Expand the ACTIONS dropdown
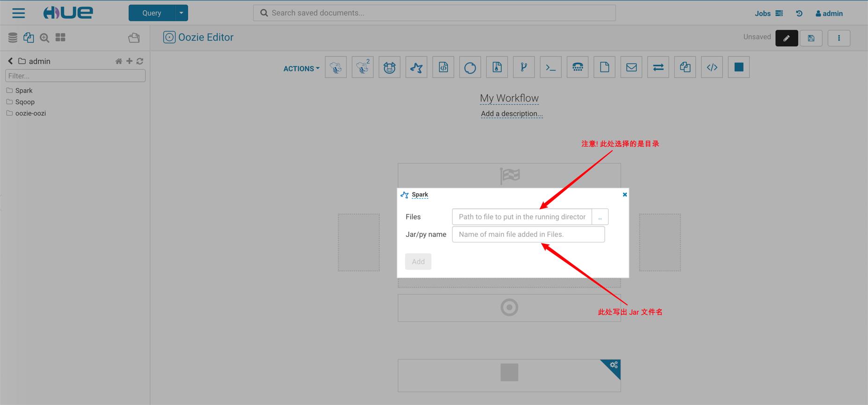 click(302, 69)
